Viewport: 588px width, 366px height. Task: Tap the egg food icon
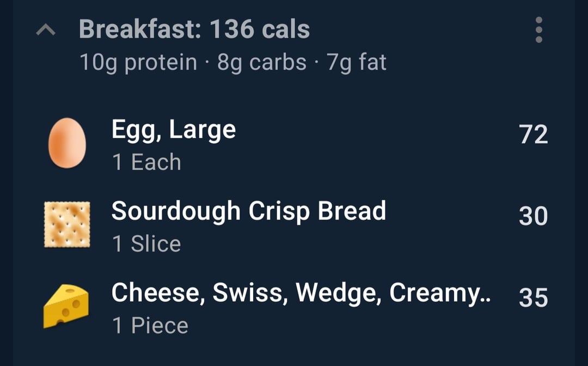tap(67, 143)
